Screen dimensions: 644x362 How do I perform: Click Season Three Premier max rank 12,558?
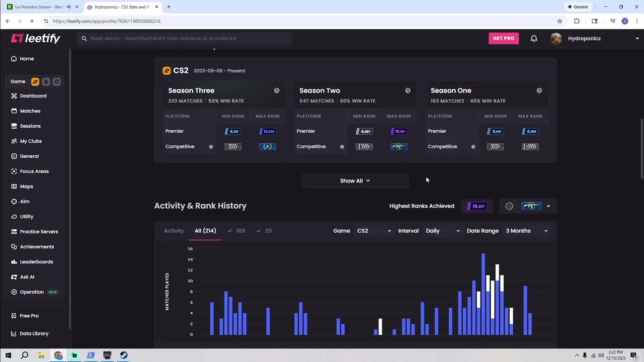coord(267,132)
